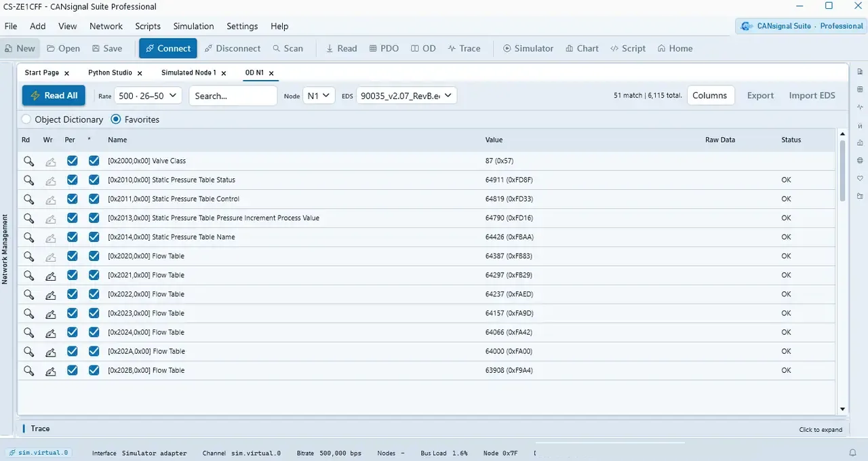The image size is (868, 461).
Task: Click the notification bell in status bar
Action: click(853, 453)
